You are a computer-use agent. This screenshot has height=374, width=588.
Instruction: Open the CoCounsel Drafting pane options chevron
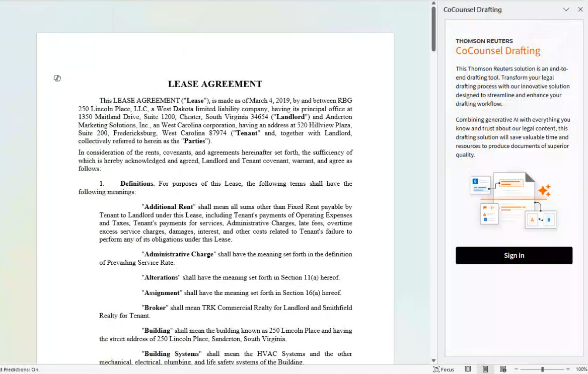tap(566, 10)
